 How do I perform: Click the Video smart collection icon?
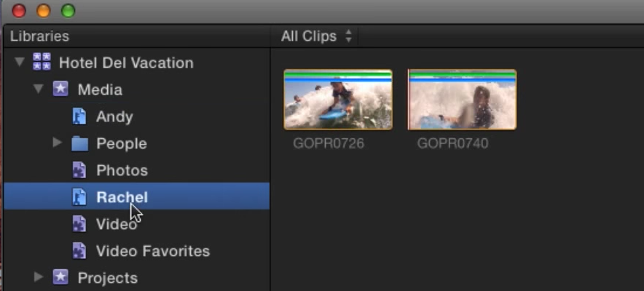[79, 224]
